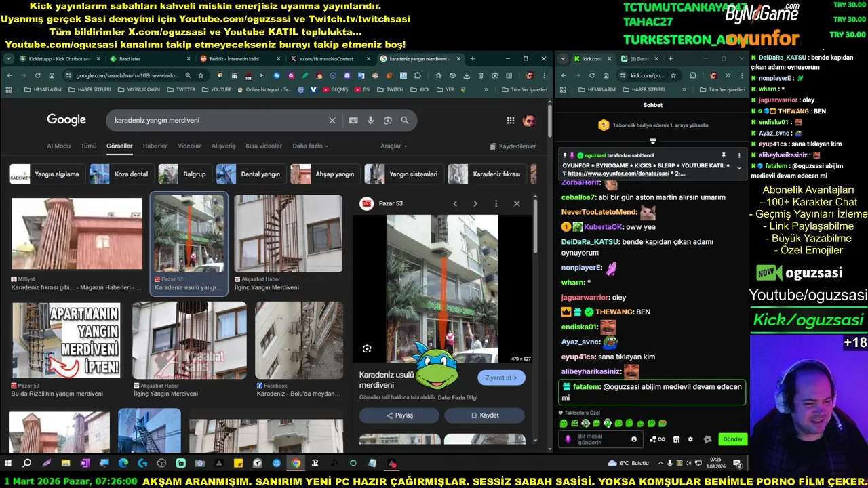Viewport: 868px width, 488px height.
Task: Select the Yangın algılama filter chip
Action: (48, 174)
